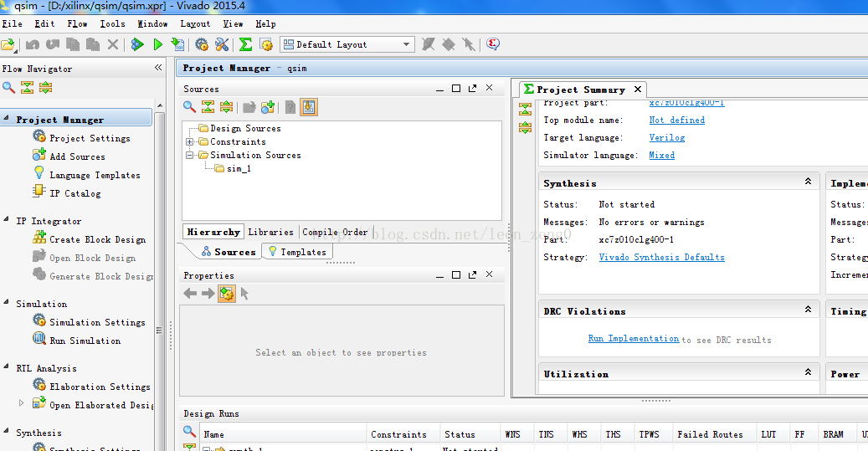The width and height of the screenshot is (868, 451).
Task: Go to previous object in Properties
Action: point(190,294)
